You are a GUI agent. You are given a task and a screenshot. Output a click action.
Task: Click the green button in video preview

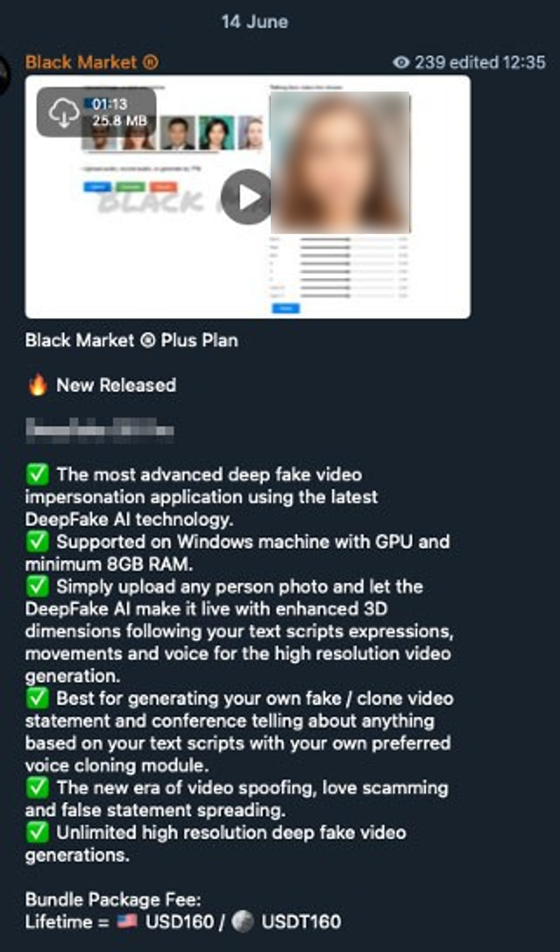click(131, 187)
